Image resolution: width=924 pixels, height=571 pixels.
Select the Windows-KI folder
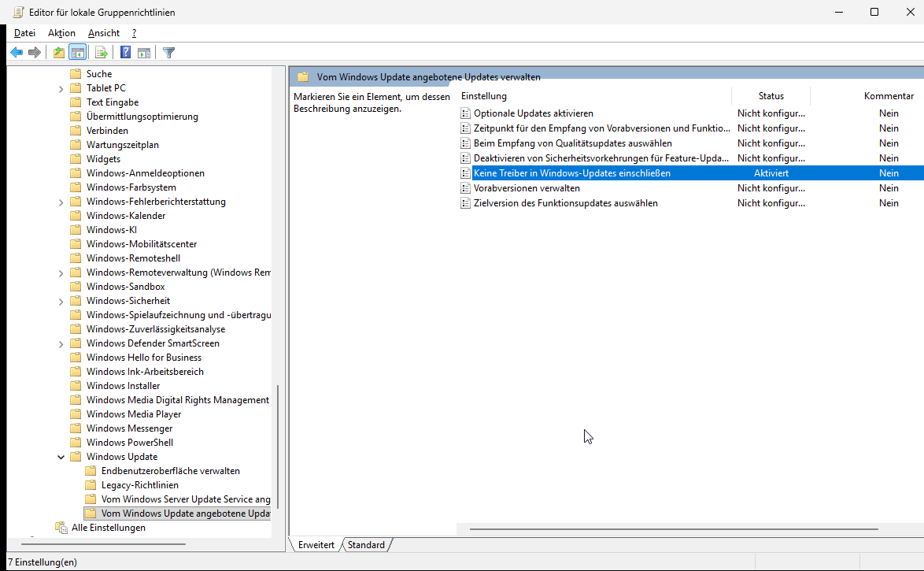pyautogui.click(x=112, y=229)
